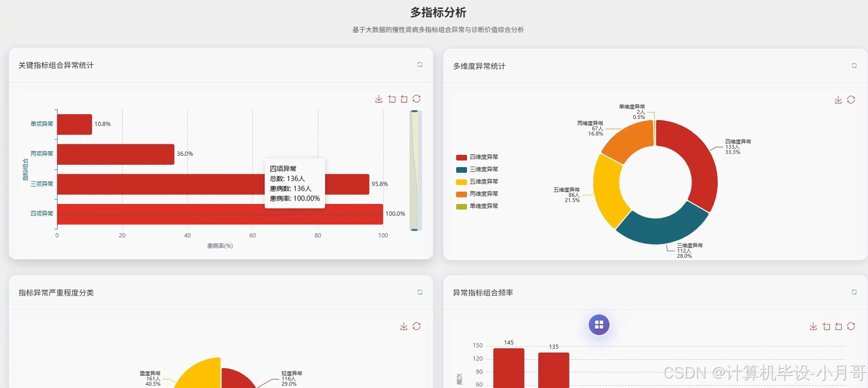This screenshot has height=388, width=868.
Task: Click the 三项异常 axis label
Action: pos(42,184)
